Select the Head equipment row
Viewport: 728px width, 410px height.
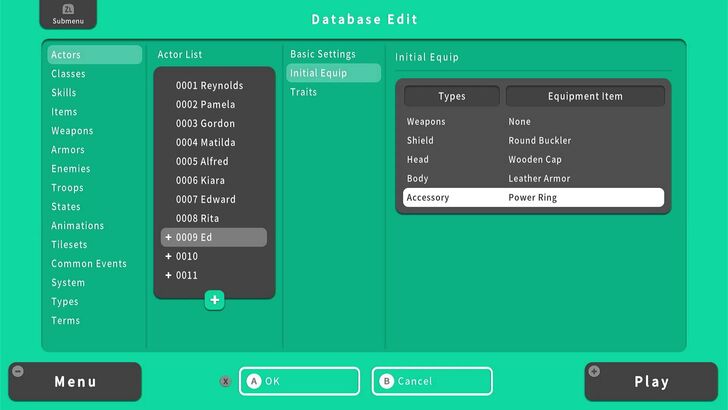[x=533, y=160]
